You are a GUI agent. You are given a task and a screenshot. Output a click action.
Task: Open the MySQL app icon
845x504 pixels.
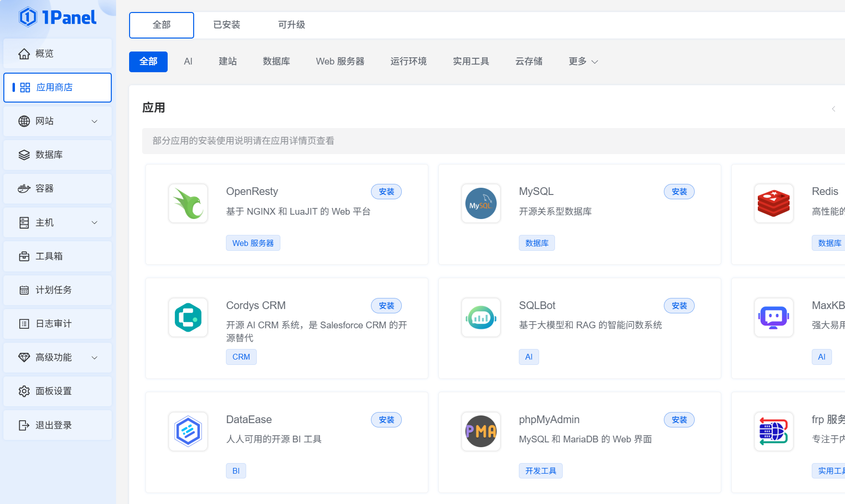tap(481, 203)
